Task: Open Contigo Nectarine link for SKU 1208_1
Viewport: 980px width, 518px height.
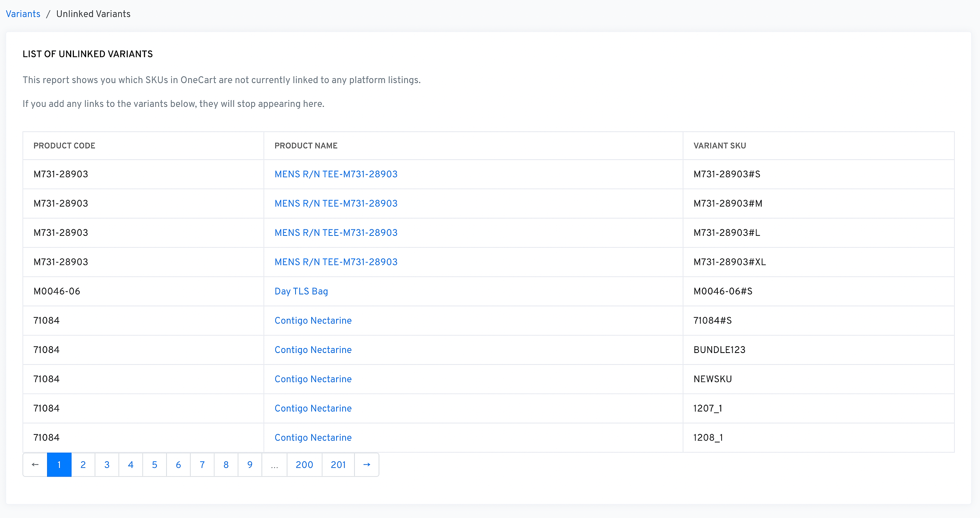Action: pos(313,438)
